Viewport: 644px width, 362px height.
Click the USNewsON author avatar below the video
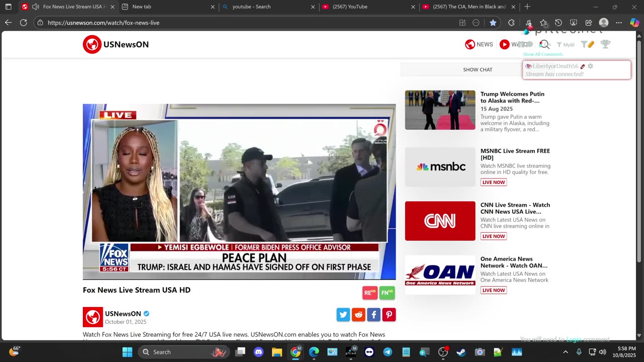(x=93, y=317)
